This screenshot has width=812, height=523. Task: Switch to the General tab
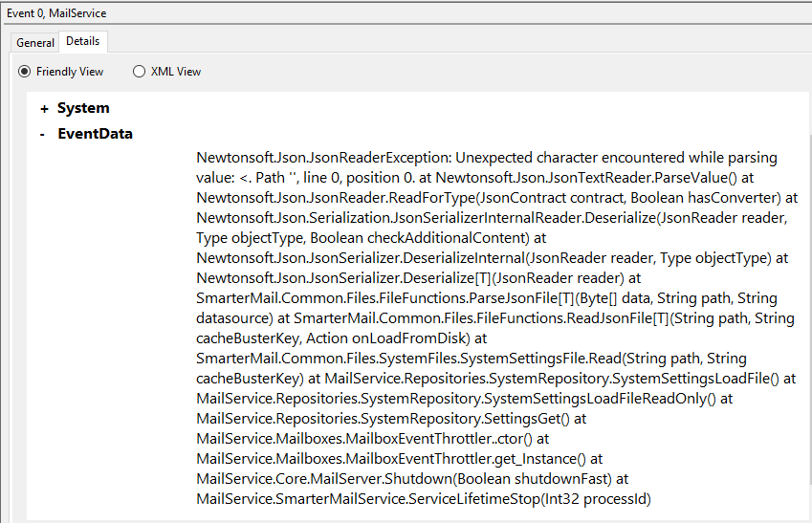pyautogui.click(x=35, y=43)
